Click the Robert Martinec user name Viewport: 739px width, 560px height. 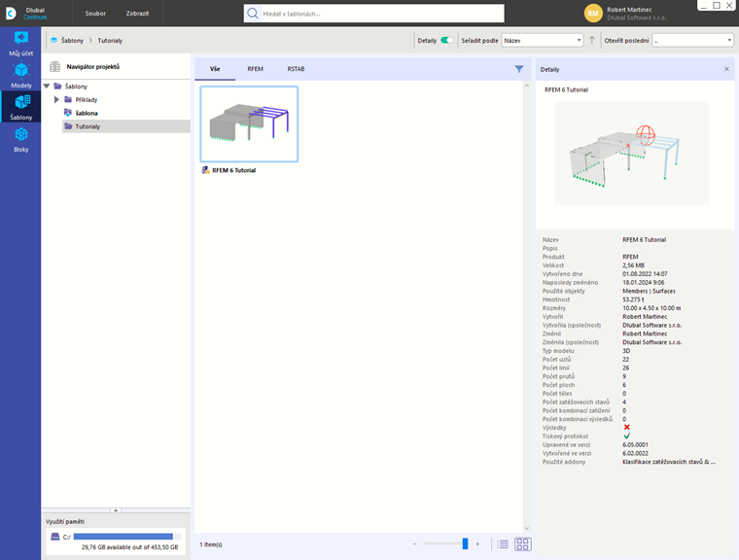click(629, 10)
